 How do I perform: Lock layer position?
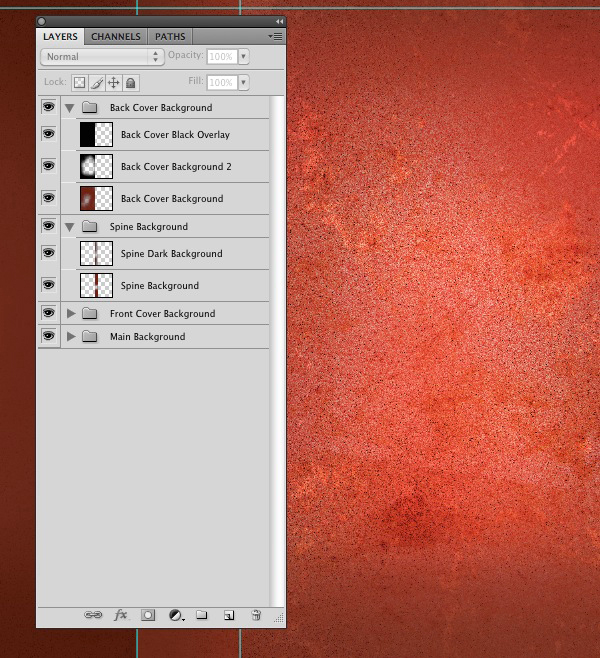pyautogui.click(x=114, y=83)
